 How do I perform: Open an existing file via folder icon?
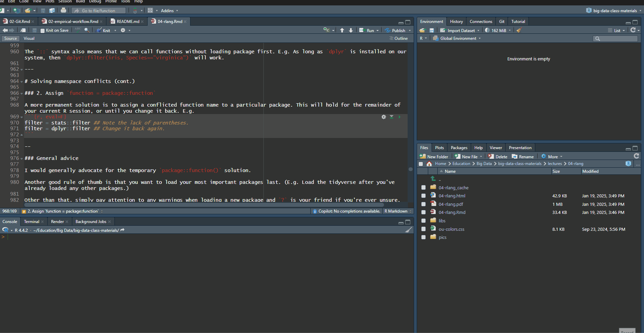click(28, 10)
